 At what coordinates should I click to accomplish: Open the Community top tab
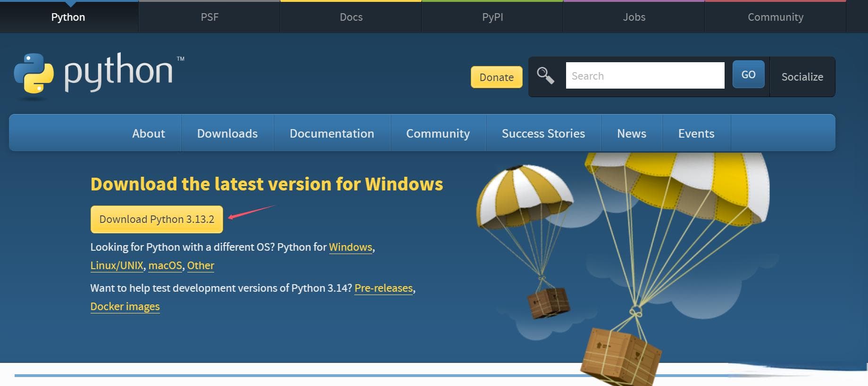776,17
